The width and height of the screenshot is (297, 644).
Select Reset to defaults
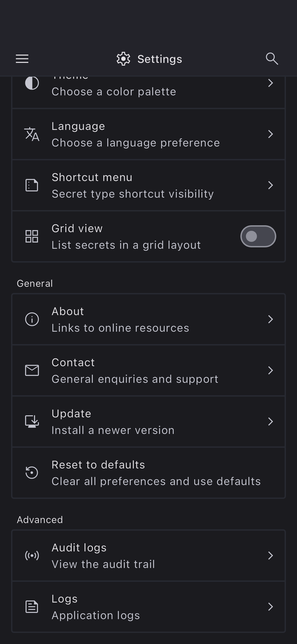[x=148, y=473]
